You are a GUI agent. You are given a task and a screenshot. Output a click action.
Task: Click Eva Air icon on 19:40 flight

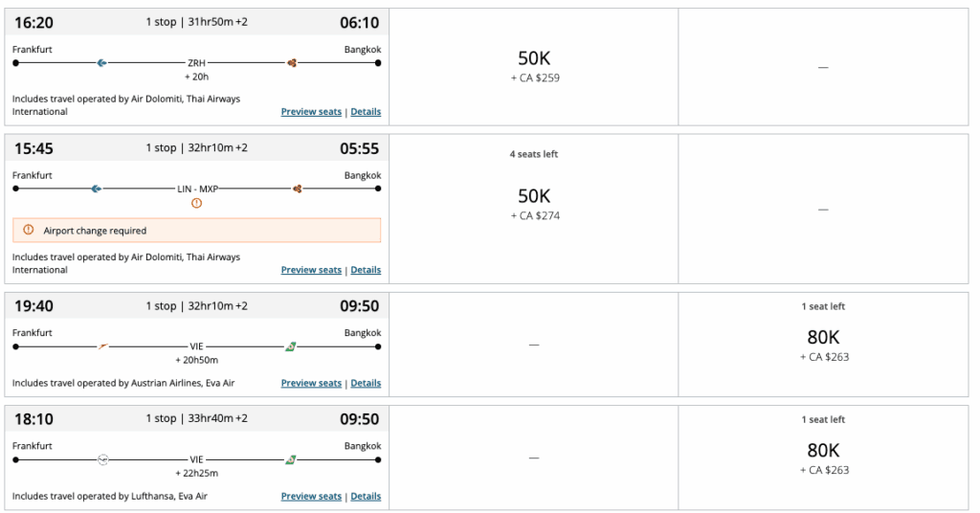click(x=289, y=346)
